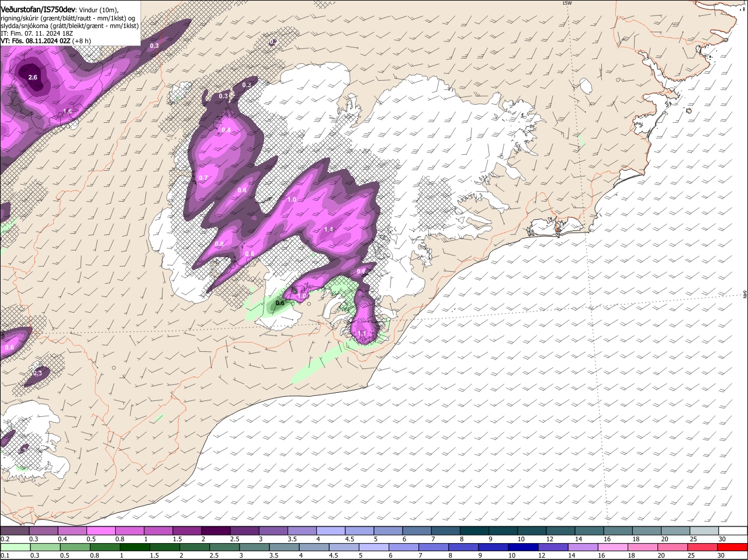Pick the 1.5 swatch in the lower legend row
This screenshot has width=748, height=560.
(164, 547)
